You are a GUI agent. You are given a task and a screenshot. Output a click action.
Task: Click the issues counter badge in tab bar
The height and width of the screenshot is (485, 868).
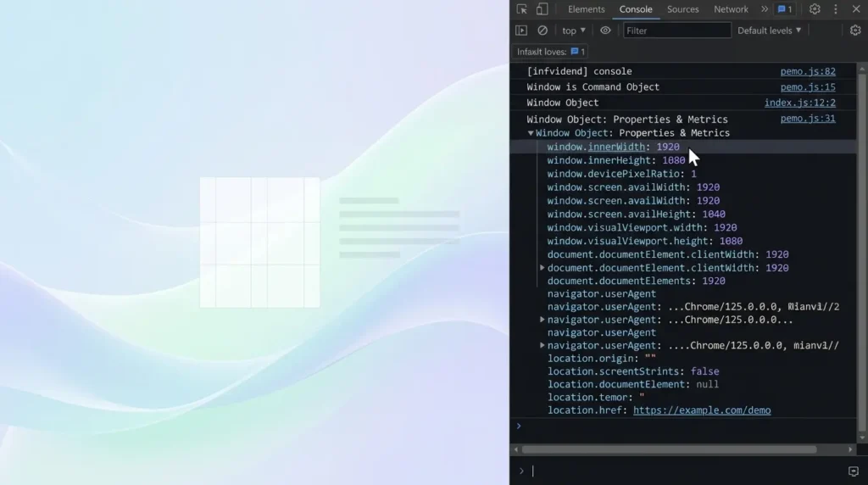pos(785,9)
